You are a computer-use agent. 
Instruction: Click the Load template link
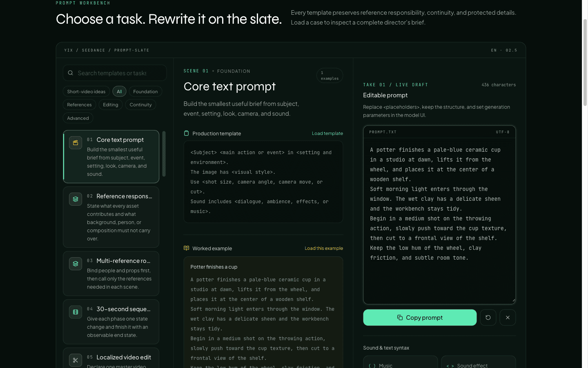tap(327, 133)
